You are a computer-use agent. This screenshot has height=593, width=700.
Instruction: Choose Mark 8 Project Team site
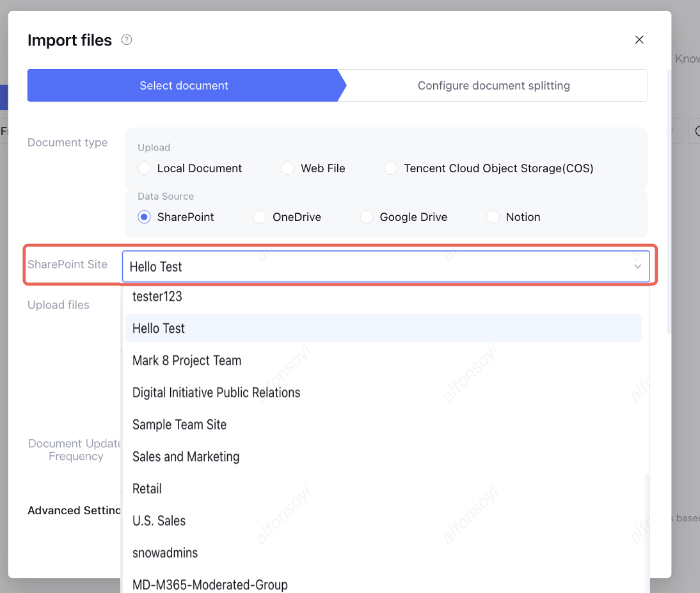[x=187, y=361]
